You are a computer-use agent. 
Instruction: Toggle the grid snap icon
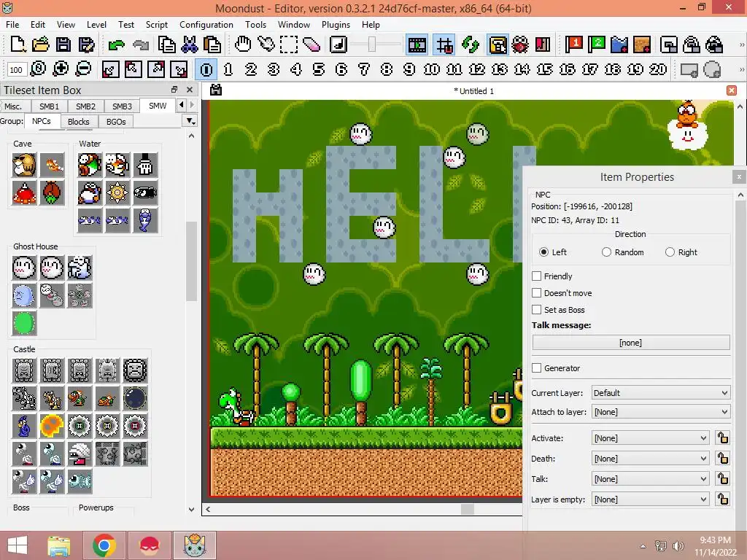(444, 44)
